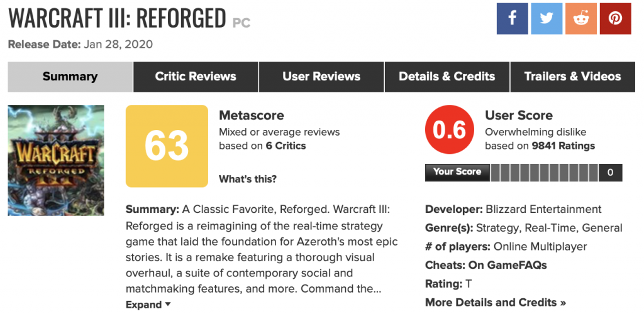
Task: Go to Details & Credits tab
Action: point(447,77)
